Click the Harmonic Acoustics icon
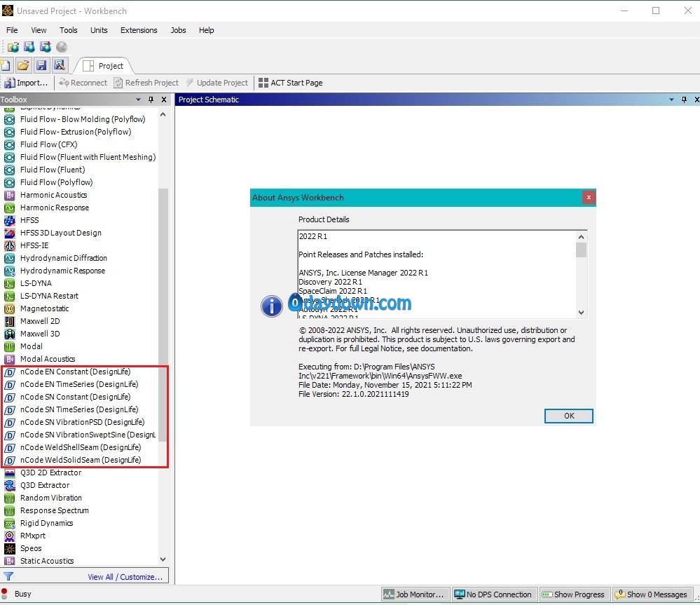This screenshot has width=700, height=605. (9, 195)
